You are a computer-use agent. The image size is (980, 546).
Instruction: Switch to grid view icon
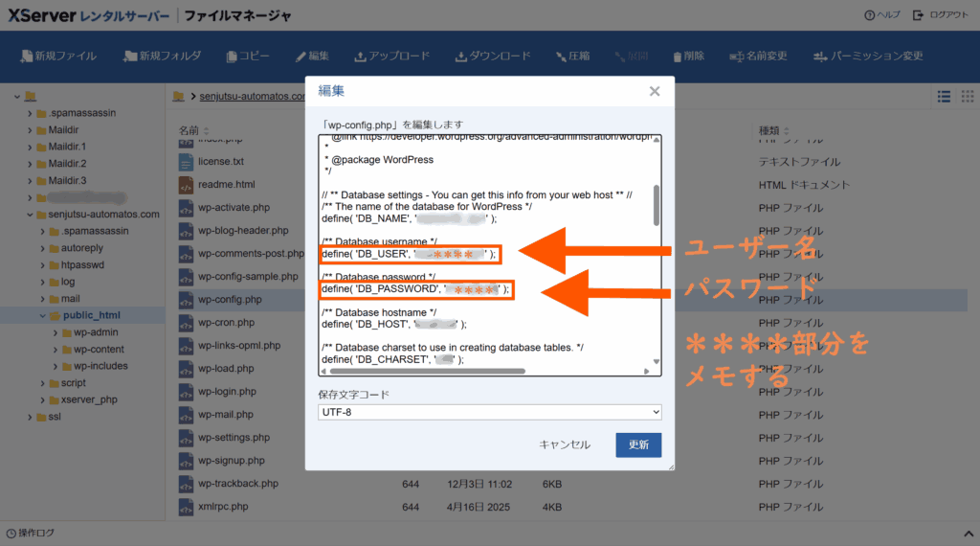coord(968,97)
